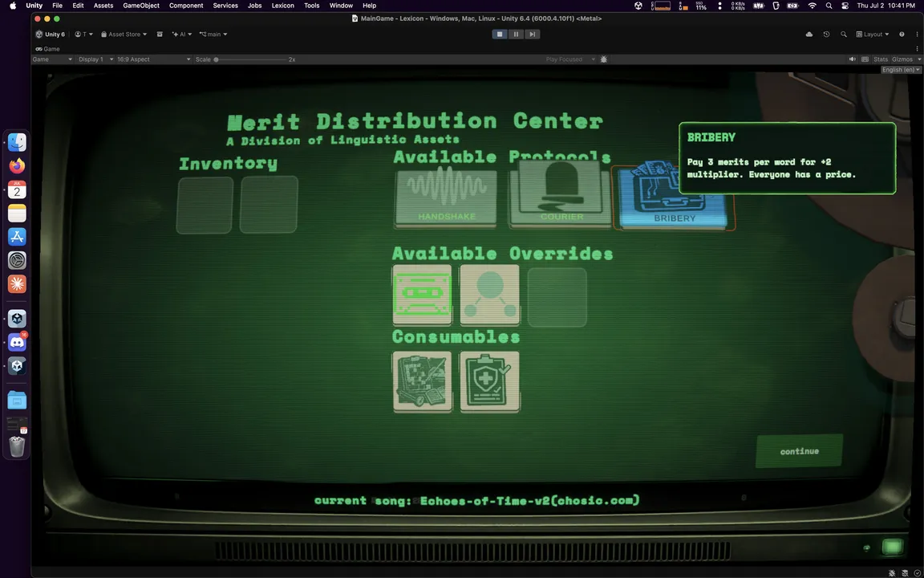Click the monitor's green power button
924x578 pixels.
coord(892,547)
